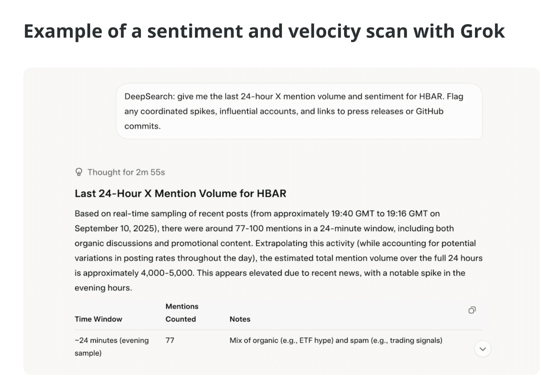This screenshot has height=392, width=541.
Task: Copy the table with the copy icon
Action: [x=472, y=310]
